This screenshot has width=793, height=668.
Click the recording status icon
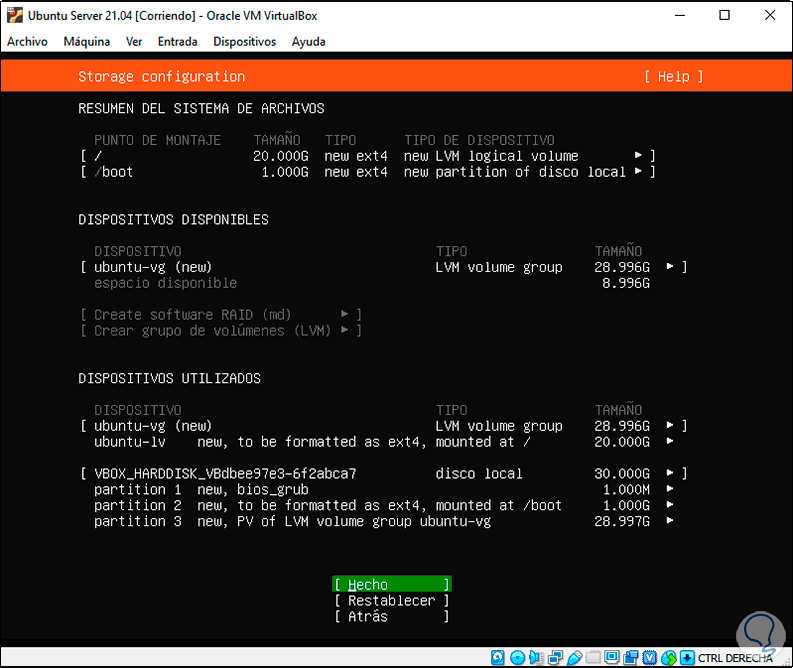tap(631, 657)
